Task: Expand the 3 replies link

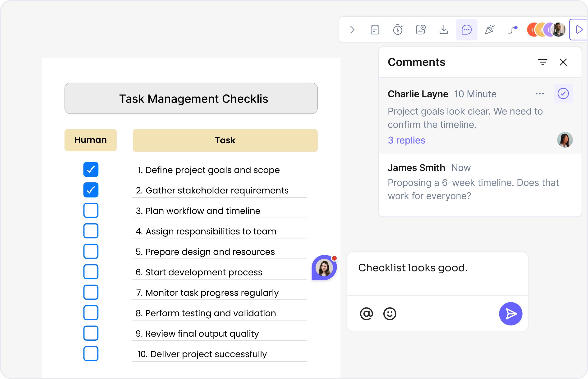Action: pos(406,140)
